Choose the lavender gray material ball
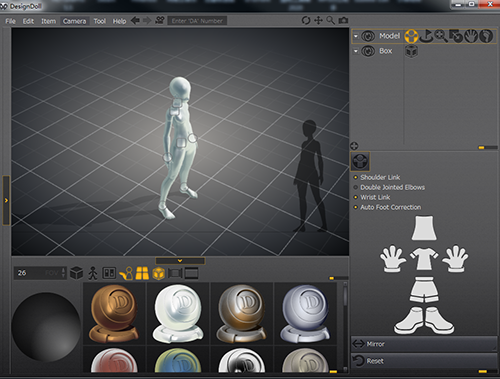Screen dimensions: 500x379 pos(305,313)
